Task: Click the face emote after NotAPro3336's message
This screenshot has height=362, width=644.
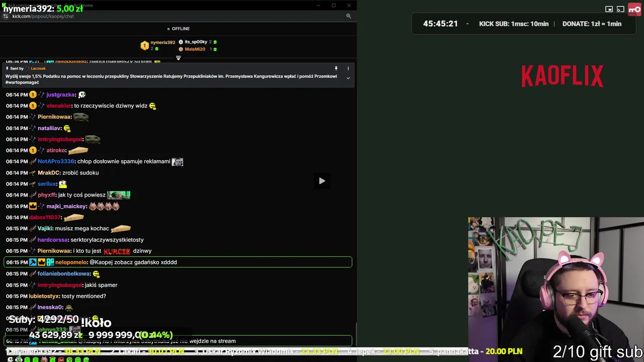Action: [177, 161]
